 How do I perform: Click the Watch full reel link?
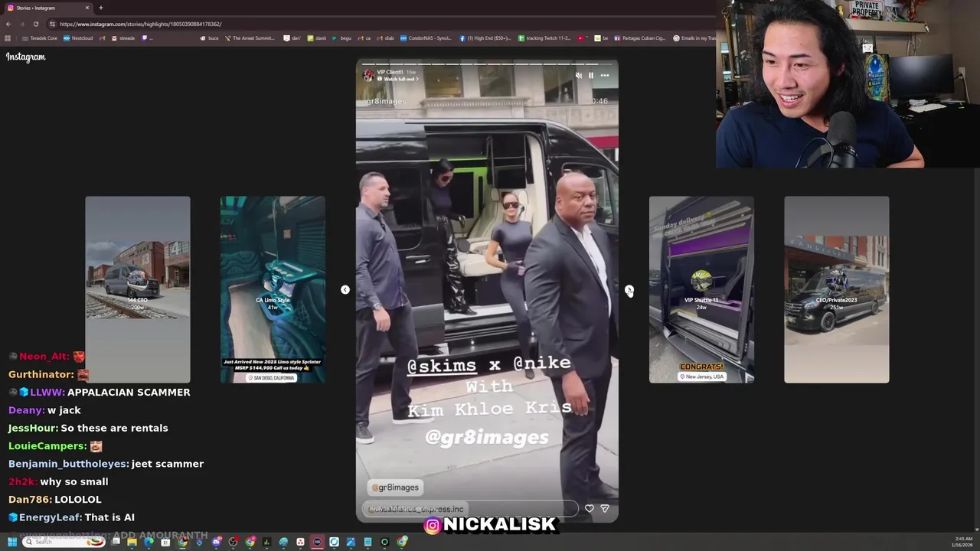point(399,79)
